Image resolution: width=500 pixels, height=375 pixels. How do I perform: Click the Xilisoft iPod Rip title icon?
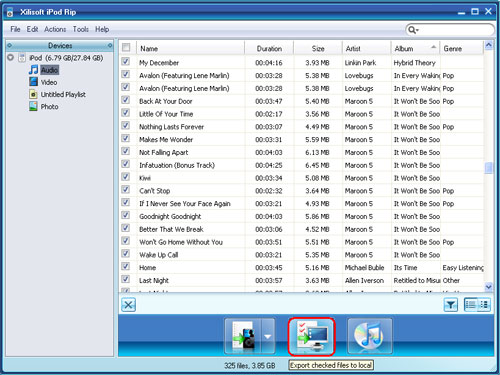coord(10,12)
